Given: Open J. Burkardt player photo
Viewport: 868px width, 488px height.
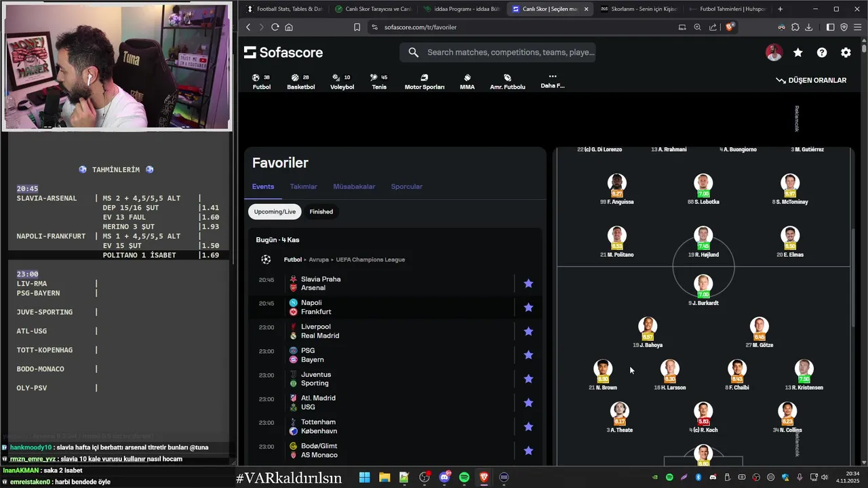Looking at the screenshot, I should click(703, 284).
